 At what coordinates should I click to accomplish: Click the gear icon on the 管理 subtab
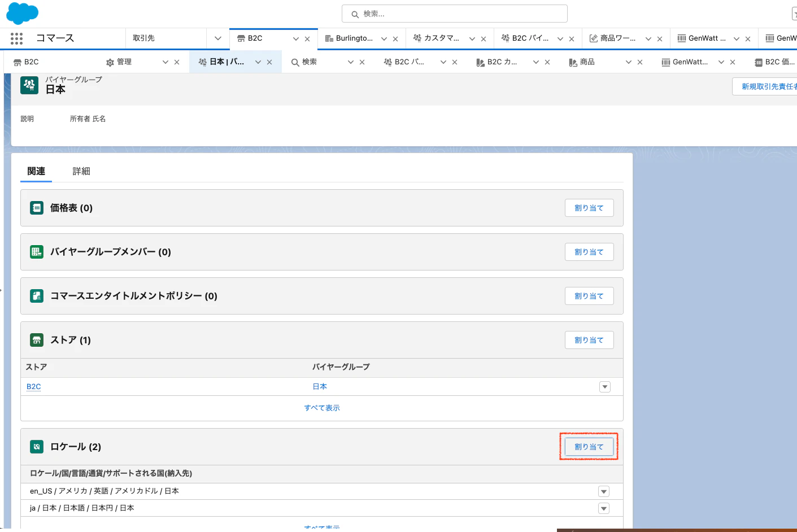click(x=110, y=62)
